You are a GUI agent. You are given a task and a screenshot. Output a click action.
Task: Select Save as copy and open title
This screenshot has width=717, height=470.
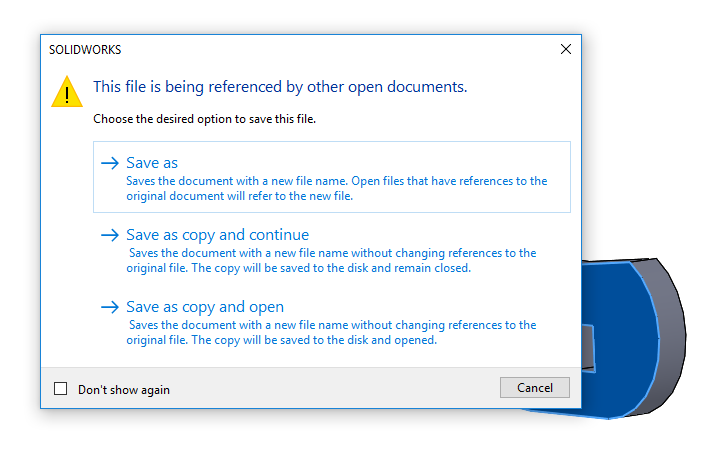tap(205, 307)
